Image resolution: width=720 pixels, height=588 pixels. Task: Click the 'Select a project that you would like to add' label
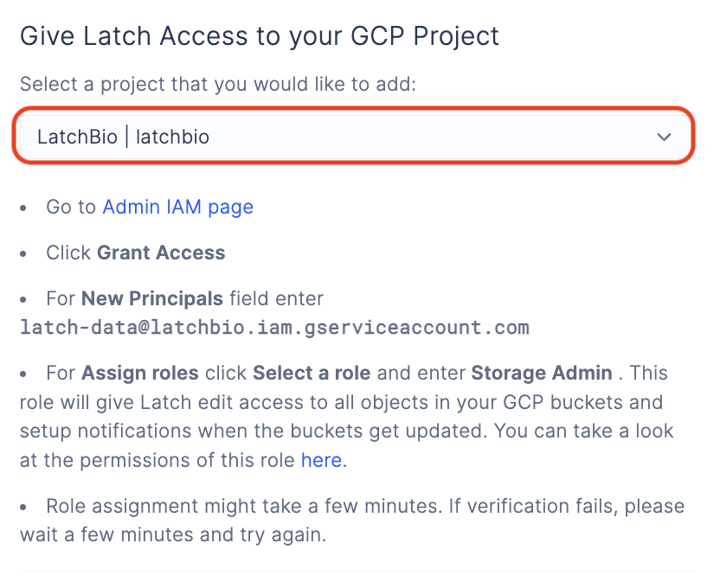point(218,85)
